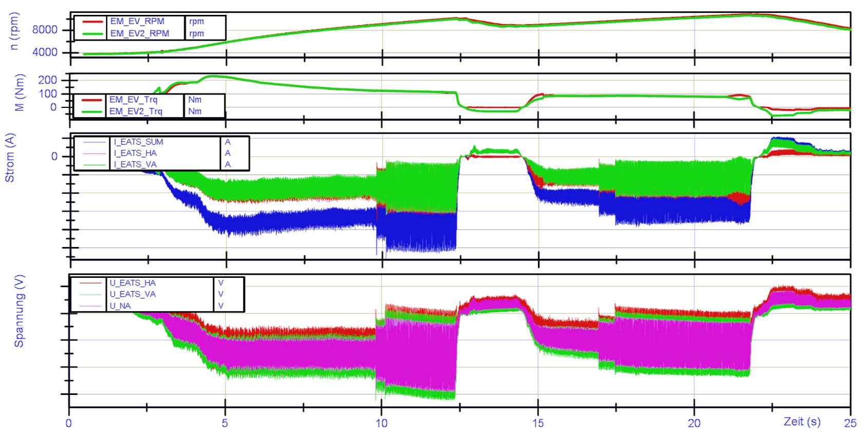Click the 200 tick on the torque axis
The image size is (868, 434).
(48, 80)
